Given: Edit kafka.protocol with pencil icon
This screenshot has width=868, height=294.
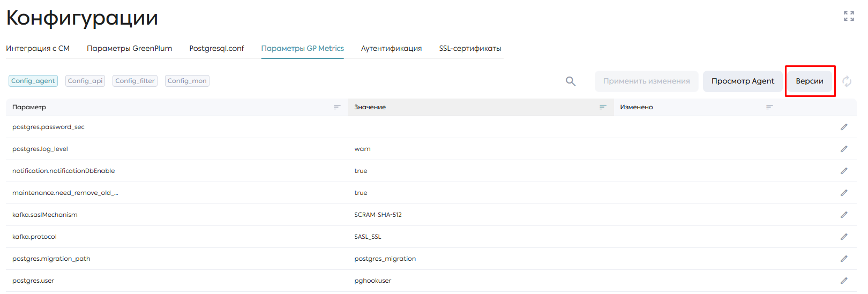Looking at the screenshot, I should point(844,237).
